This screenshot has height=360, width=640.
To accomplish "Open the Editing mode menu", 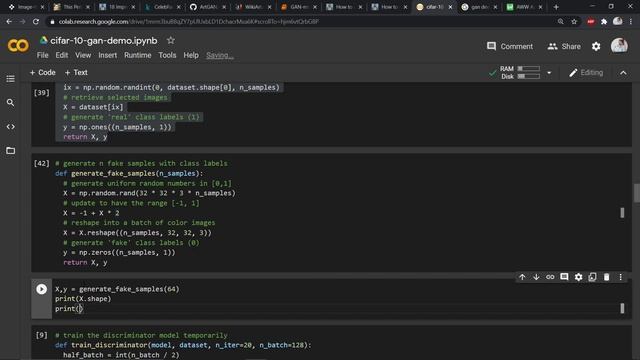I will click(586, 73).
